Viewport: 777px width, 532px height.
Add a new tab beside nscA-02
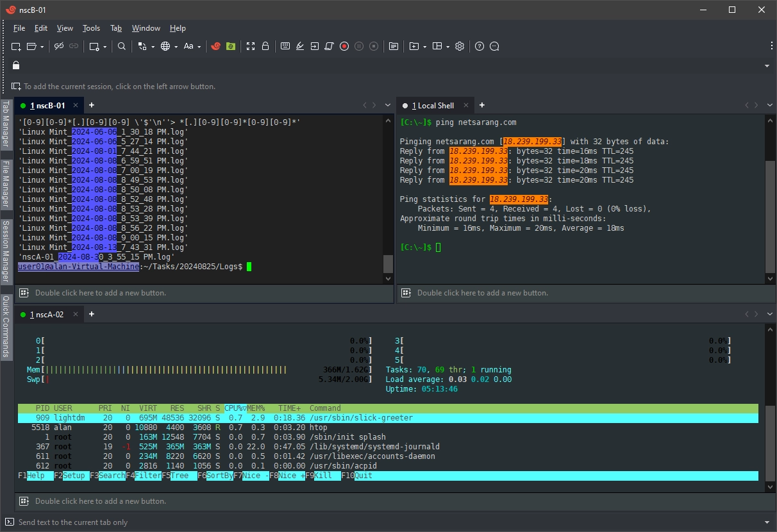point(90,315)
